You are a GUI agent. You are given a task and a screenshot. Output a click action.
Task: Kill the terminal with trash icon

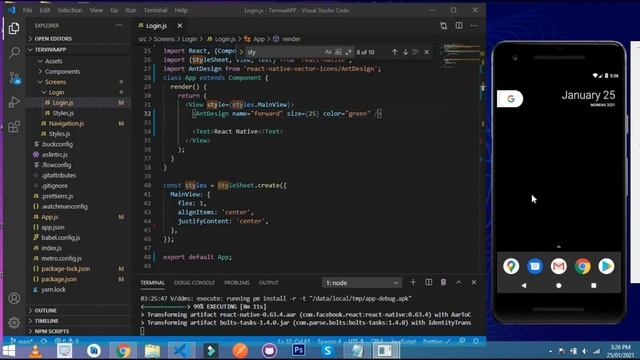click(x=443, y=282)
